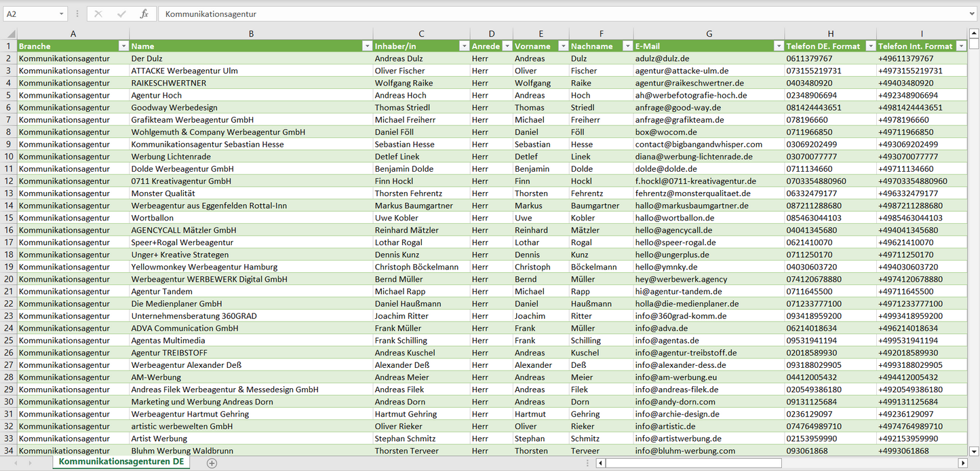Click the horizontal scrollbar left arrow

click(600, 463)
